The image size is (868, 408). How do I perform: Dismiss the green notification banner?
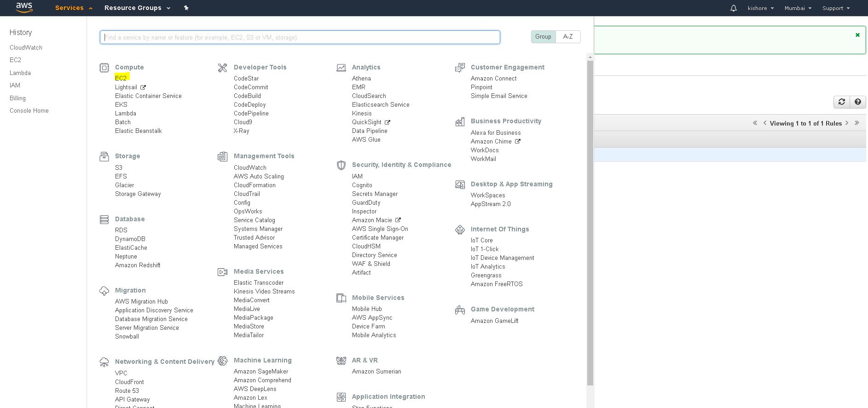click(857, 35)
